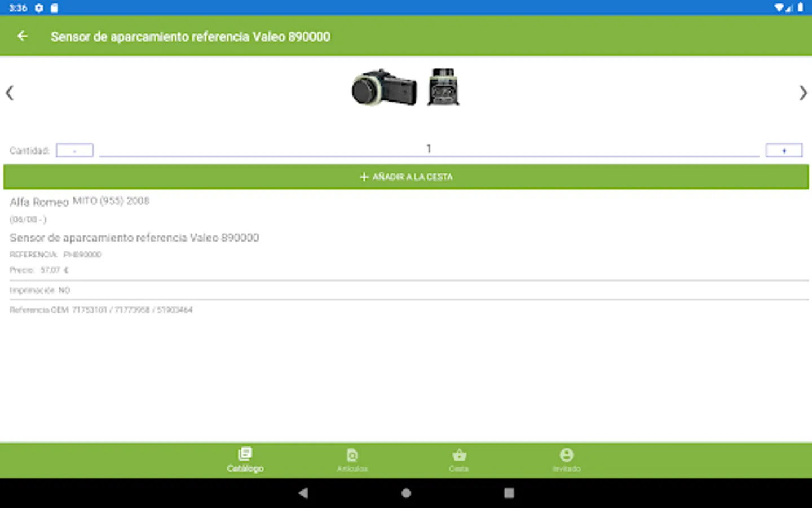Decrease quantity with the minus button
This screenshot has height=508, width=812.
(x=74, y=151)
